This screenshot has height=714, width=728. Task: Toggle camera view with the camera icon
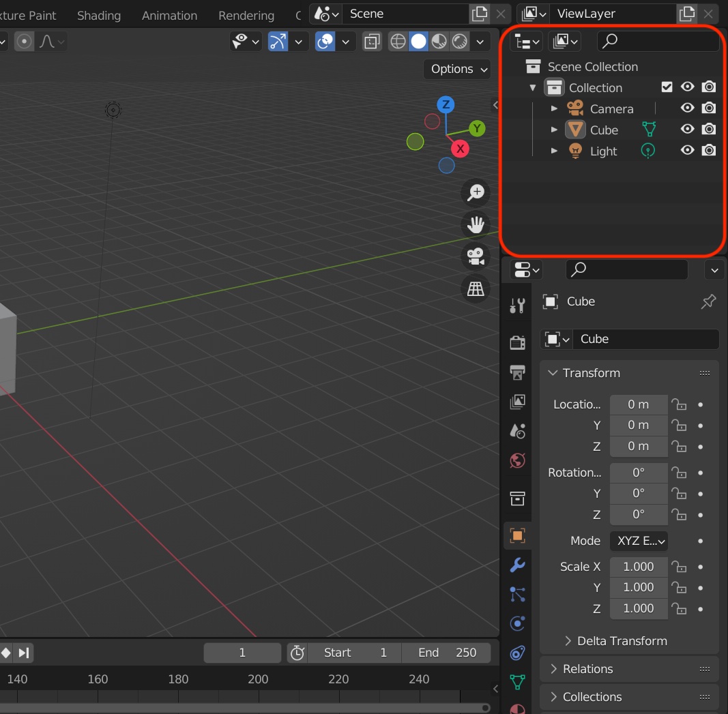[476, 256]
